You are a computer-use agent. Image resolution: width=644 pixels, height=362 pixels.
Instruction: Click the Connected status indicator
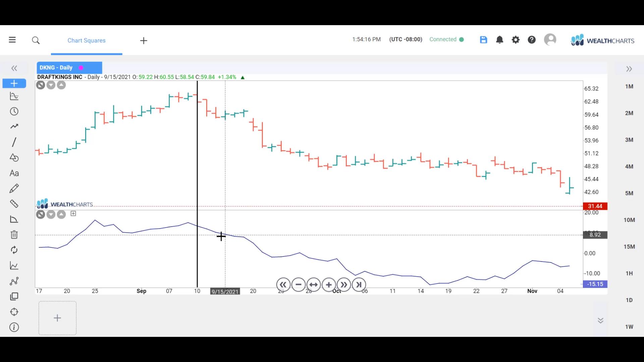[446, 40]
